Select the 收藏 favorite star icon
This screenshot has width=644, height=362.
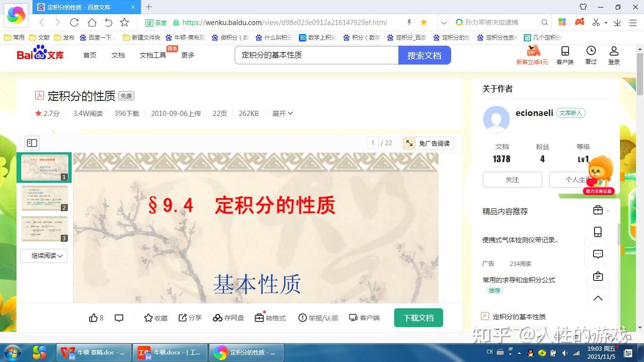point(156,318)
